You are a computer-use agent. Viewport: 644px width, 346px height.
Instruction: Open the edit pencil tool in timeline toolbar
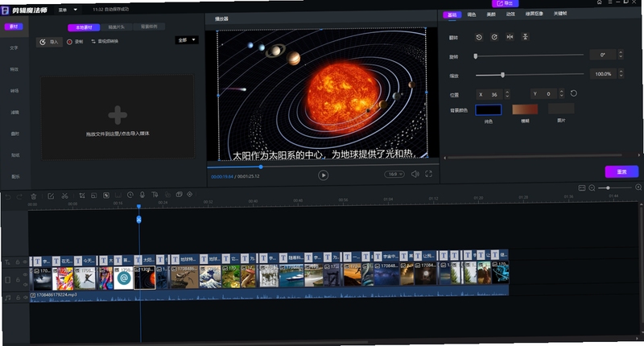tap(51, 196)
